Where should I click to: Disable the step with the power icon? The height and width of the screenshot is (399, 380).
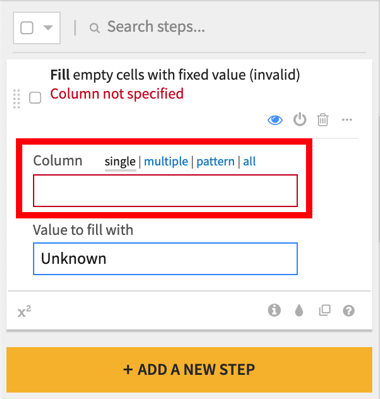(300, 119)
